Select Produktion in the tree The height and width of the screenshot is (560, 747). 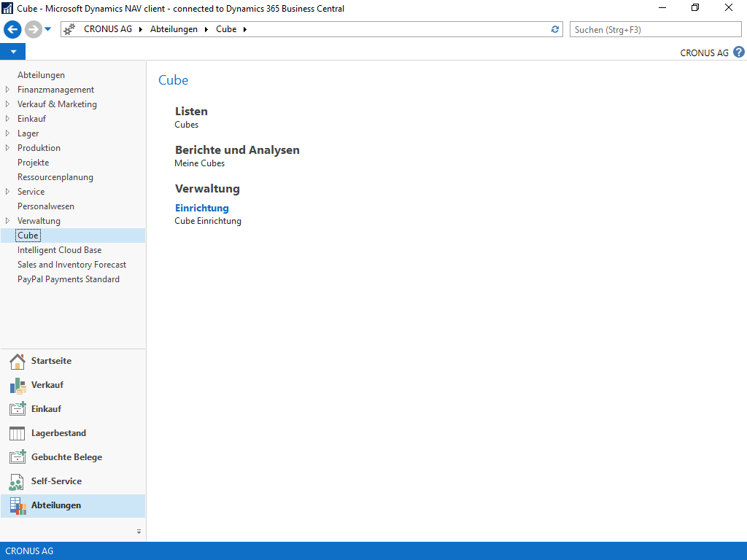39,147
